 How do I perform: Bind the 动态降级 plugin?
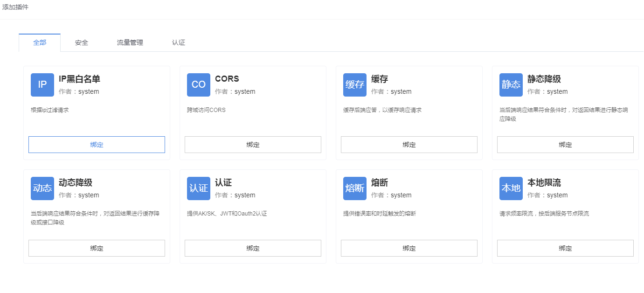pos(97,248)
